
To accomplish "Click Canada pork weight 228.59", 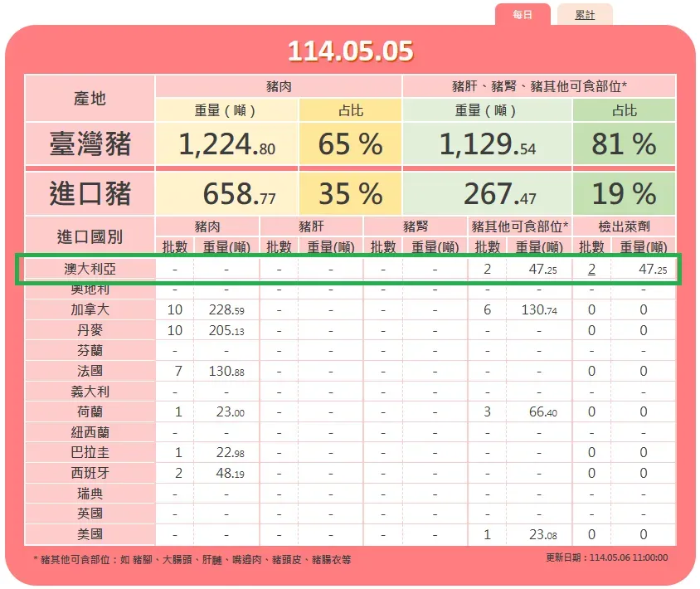I will 226,309.
